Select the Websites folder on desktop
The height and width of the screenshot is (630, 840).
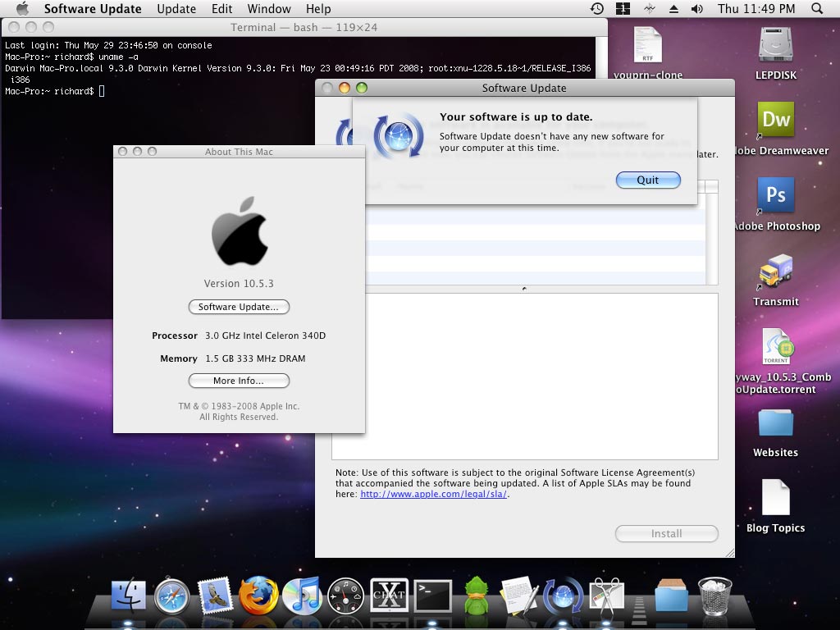click(x=776, y=423)
